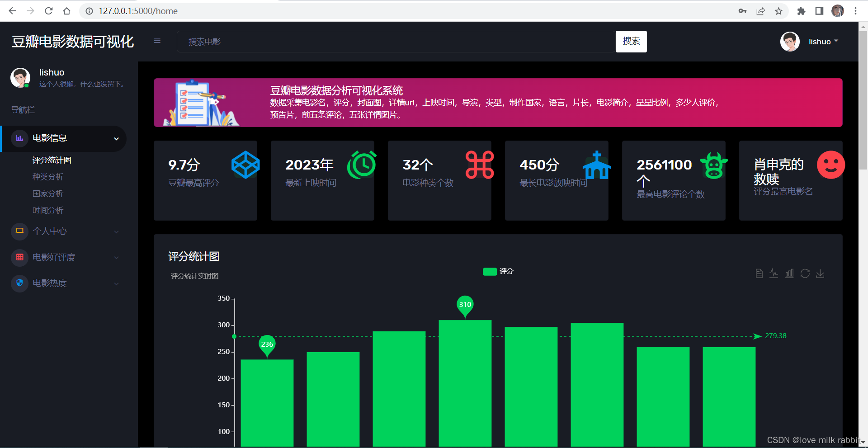Click the browser forward arrow

point(30,11)
